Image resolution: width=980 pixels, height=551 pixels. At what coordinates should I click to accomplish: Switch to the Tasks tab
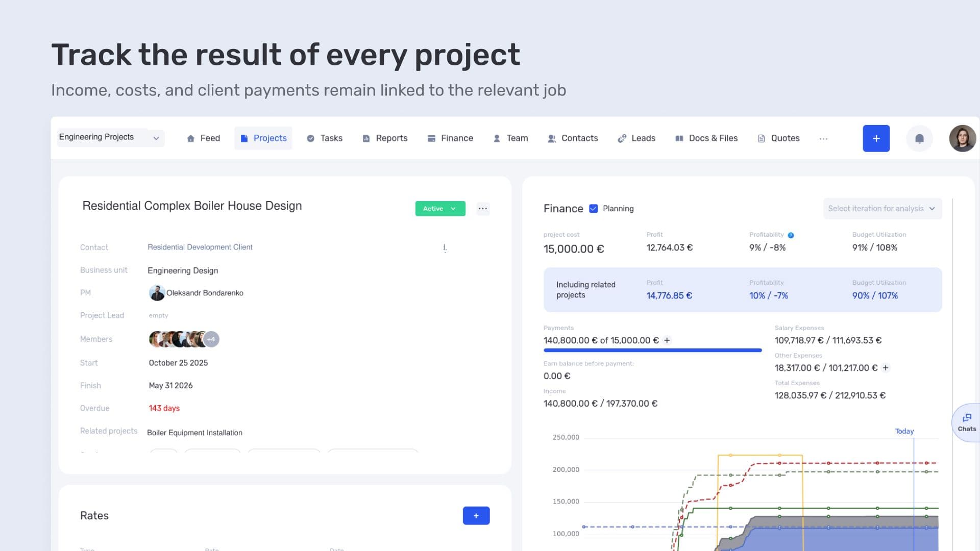tap(325, 138)
